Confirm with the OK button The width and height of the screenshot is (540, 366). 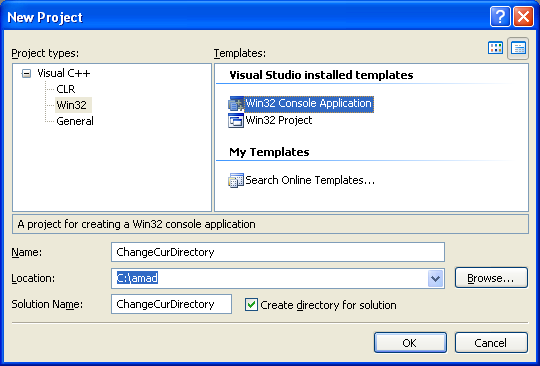[410, 343]
